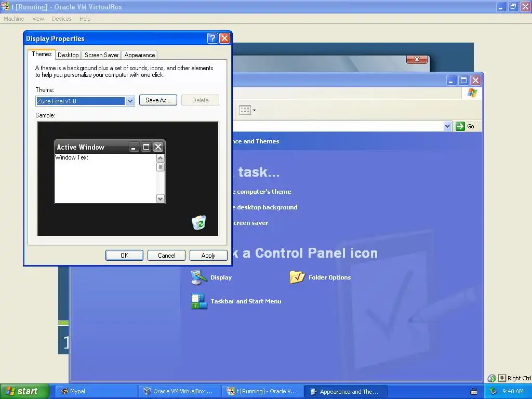Click the sample window scroll up arrow
The height and width of the screenshot is (399, 532).
coord(161,158)
